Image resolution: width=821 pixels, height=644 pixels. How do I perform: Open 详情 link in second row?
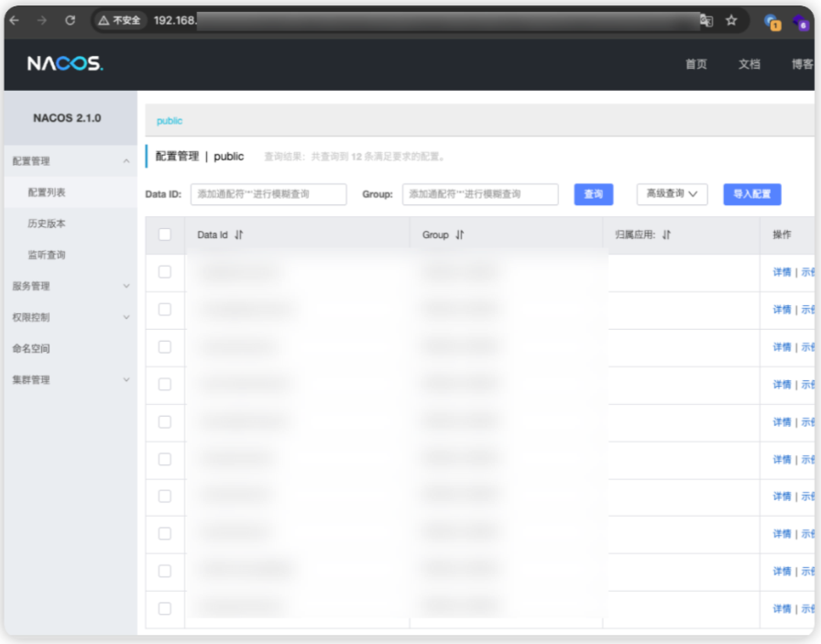(x=782, y=310)
